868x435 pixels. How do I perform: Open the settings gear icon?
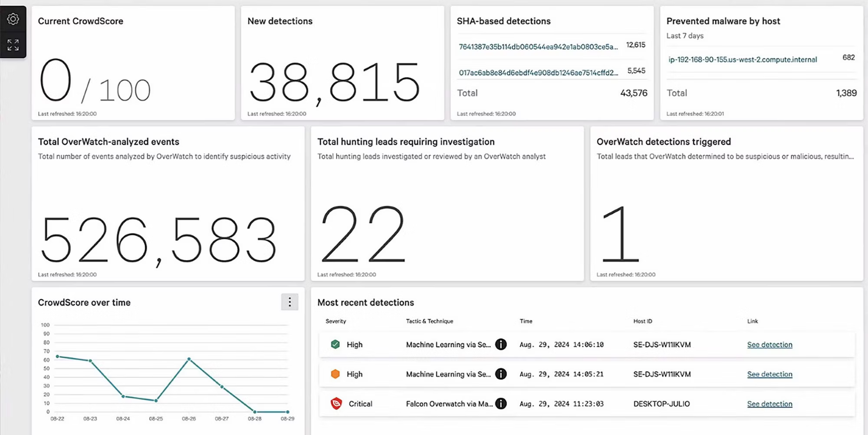click(x=13, y=19)
